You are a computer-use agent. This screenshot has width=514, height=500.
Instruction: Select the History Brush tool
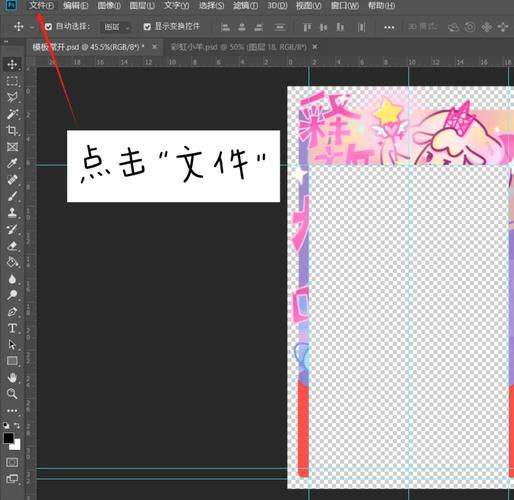[12, 229]
